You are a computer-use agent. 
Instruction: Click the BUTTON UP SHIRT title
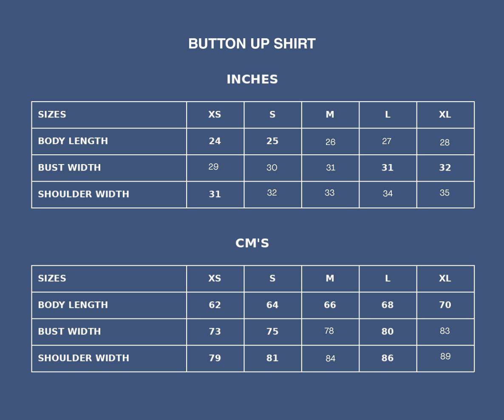[252, 44]
